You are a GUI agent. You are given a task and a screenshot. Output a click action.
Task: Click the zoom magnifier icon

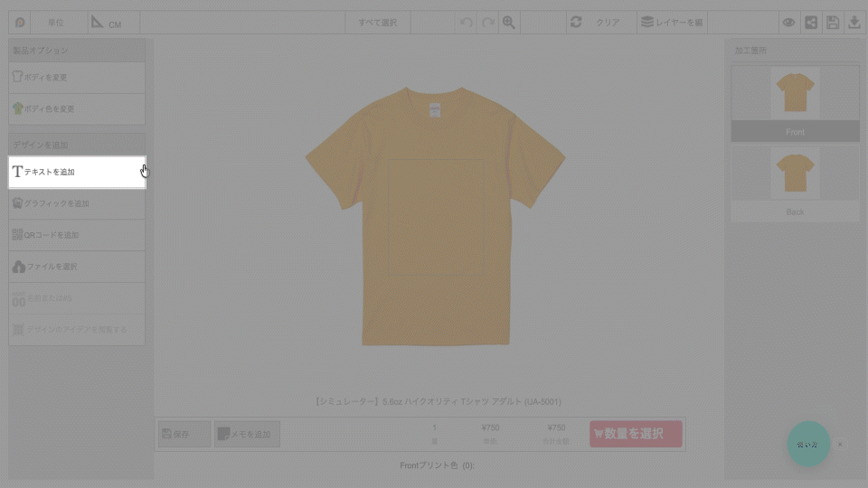click(509, 23)
